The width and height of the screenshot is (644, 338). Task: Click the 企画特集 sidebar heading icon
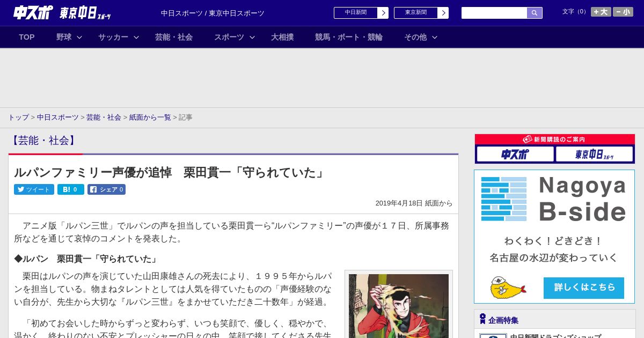click(482, 319)
